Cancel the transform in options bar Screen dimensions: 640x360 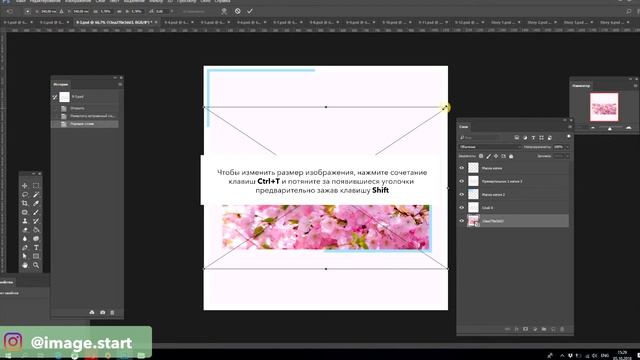pyautogui.click(x=238, y=11)
